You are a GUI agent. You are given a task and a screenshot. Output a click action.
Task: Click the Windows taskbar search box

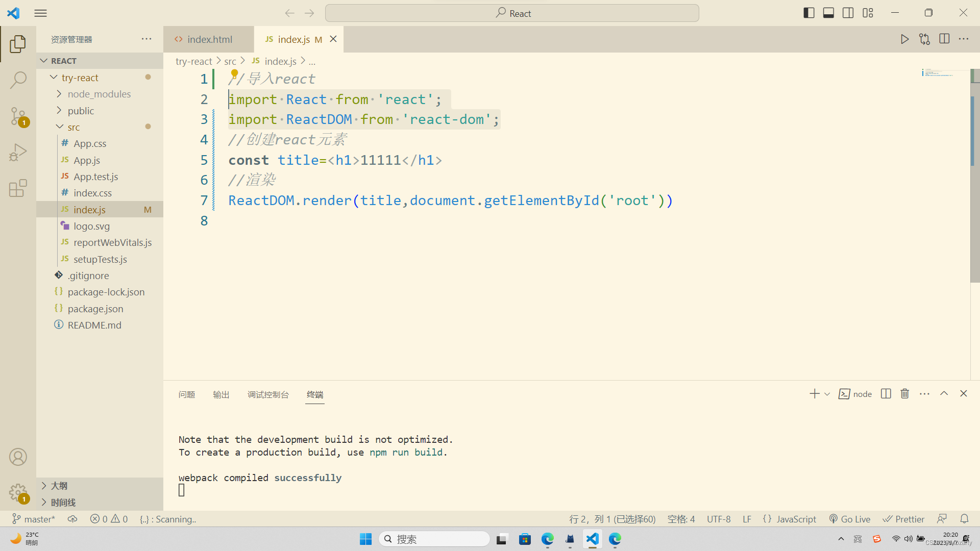coord(434,539)
